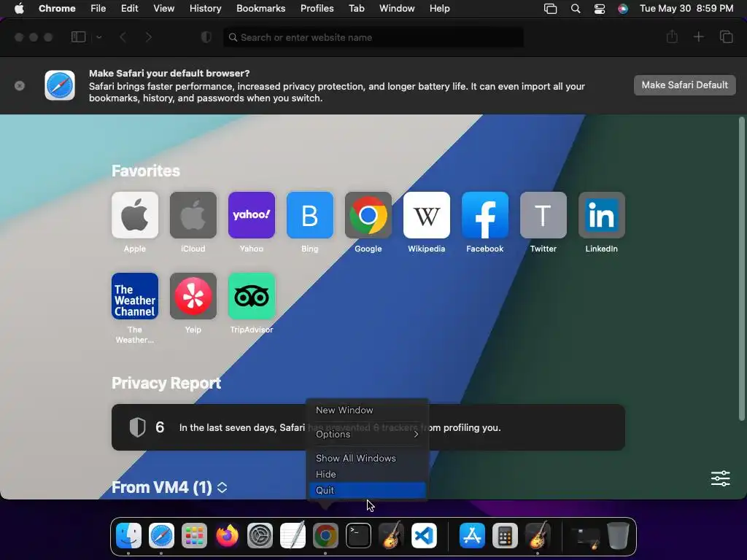Open Firefox from the Dock
The width and height of the screenshot is (747, 560).
(x=228, y=536)
